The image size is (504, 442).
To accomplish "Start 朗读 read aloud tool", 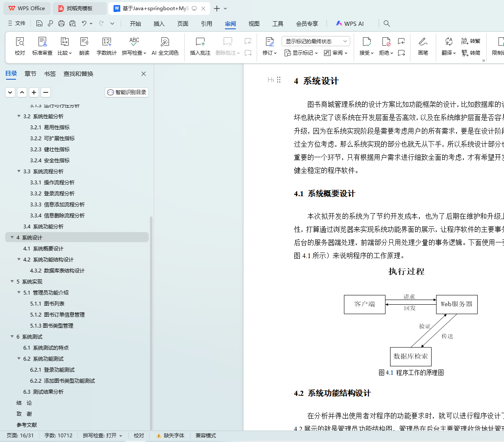I will click(84, 46).
